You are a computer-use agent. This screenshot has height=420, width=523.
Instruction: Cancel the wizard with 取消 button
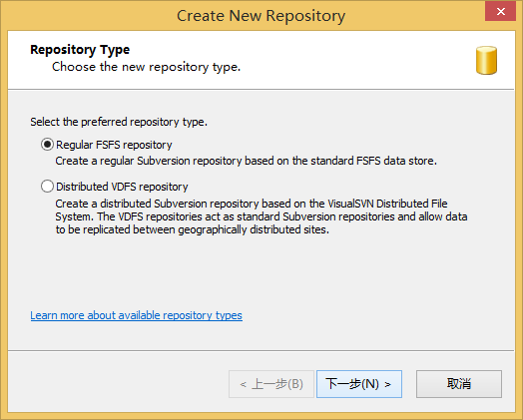(459, 384)
